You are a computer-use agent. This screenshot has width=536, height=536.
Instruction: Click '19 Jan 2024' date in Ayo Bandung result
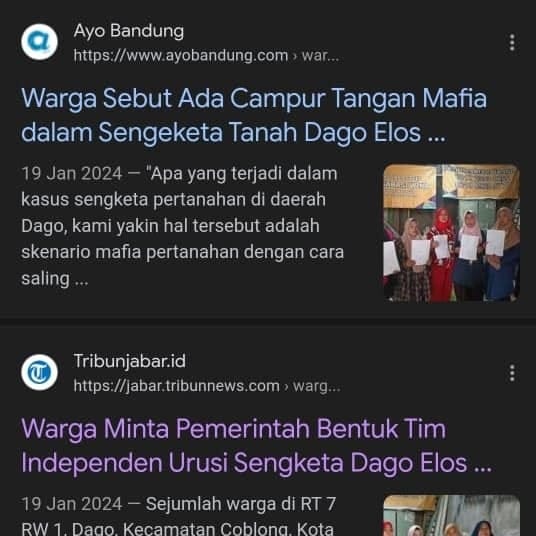[72, 174]
